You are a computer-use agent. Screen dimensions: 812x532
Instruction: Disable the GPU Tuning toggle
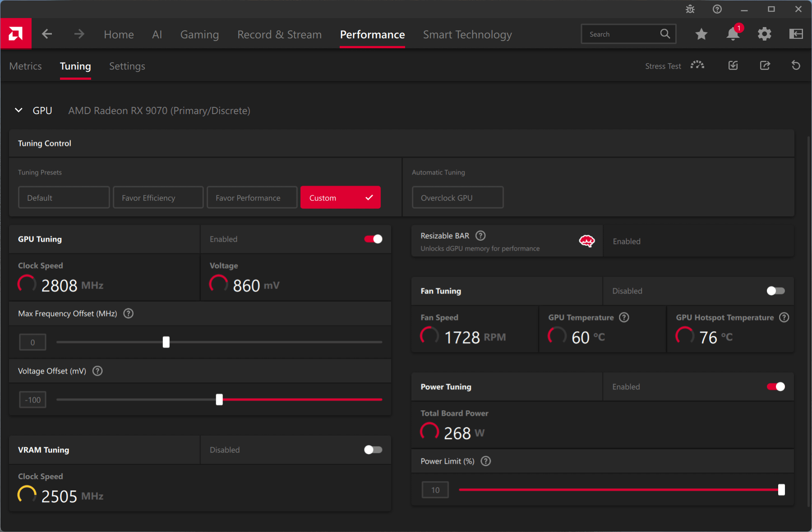tap(373, 239)
